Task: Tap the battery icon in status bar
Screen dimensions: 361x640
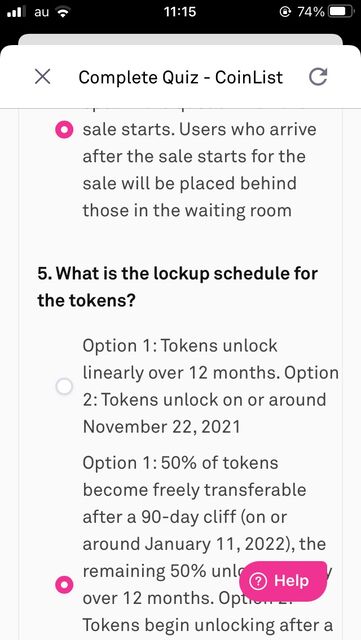Action: 342,12
